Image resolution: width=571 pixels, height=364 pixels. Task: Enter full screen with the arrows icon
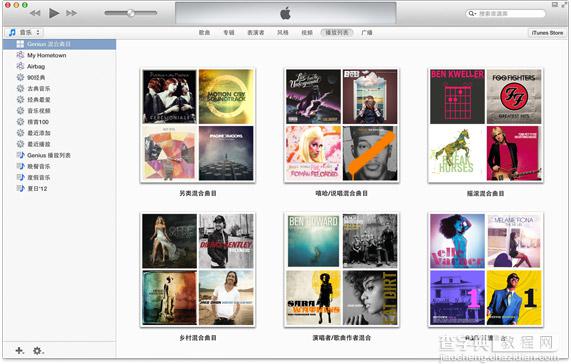[x=565, y=5]
